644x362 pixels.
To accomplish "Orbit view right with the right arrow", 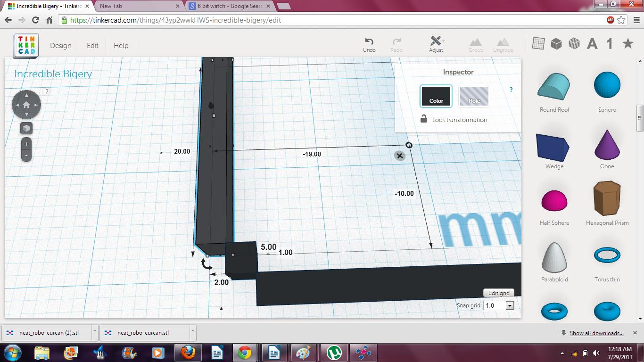I will [x=36, y=105].
